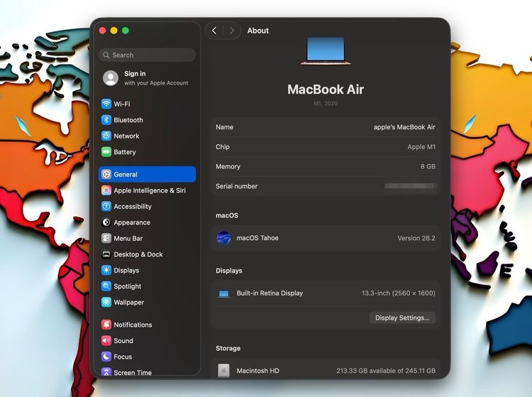Select Bluetooth label in sidebar

point(128,120)
